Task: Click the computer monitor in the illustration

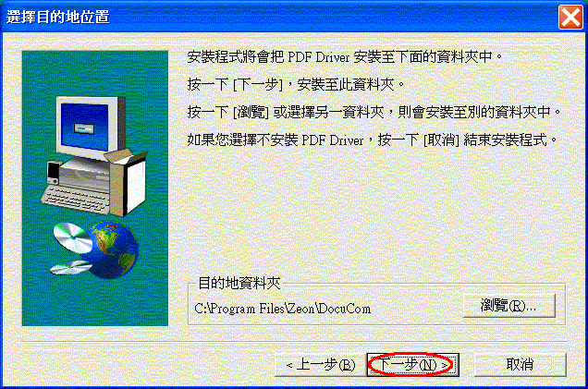Action: click(91, 128)
